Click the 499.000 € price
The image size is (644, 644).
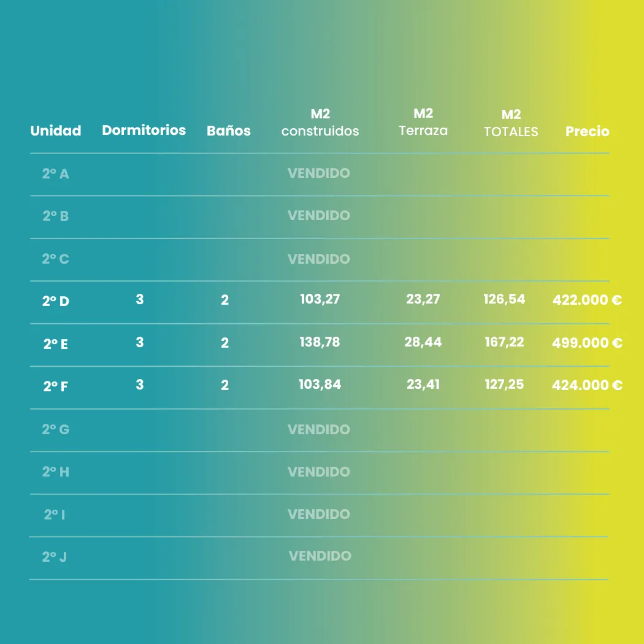(x=587, y=343)
